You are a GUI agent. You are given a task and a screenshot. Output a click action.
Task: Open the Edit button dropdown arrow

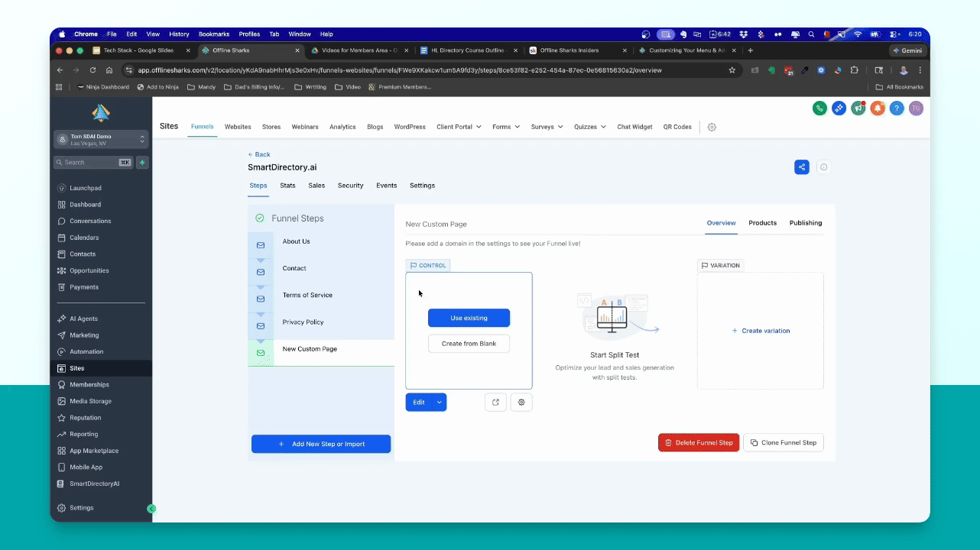439,402
